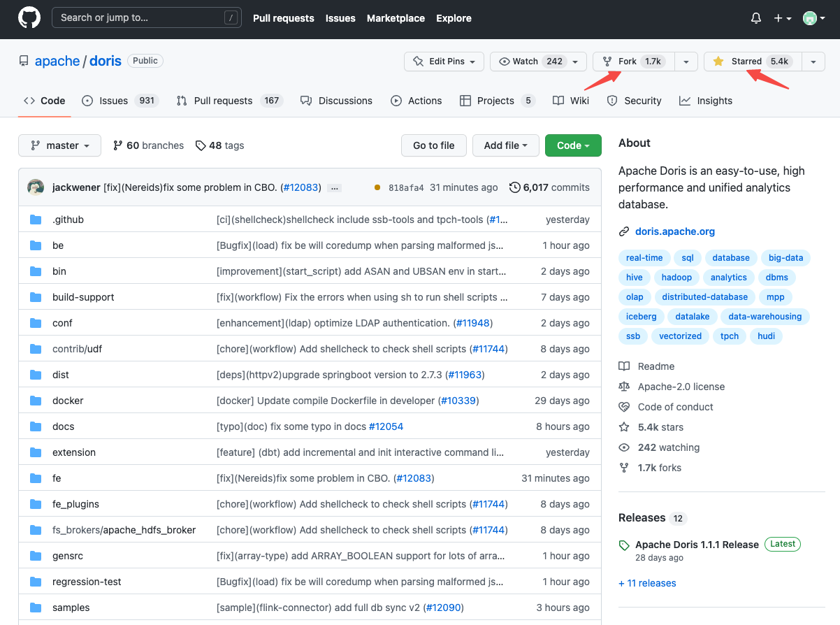Go to Explore
This screenshot has width=840, height=625.
(454, 18)
